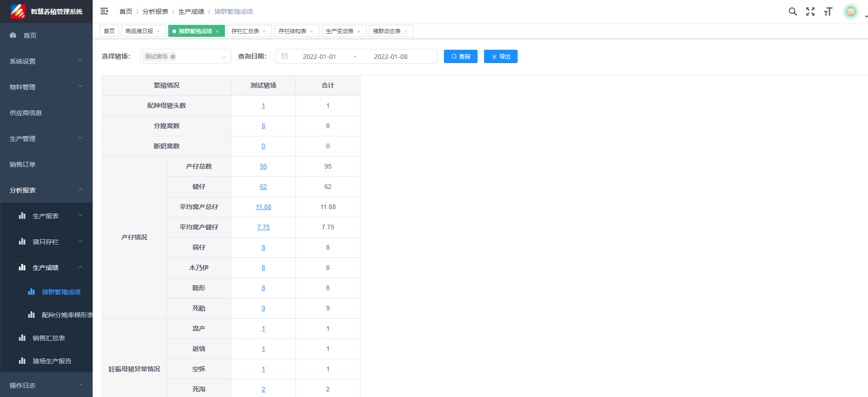Open 配种分娩率梯形表 in the sidebar
This screenshot has height=397, width=868.
pyautogui.click(x=46, y=315)
